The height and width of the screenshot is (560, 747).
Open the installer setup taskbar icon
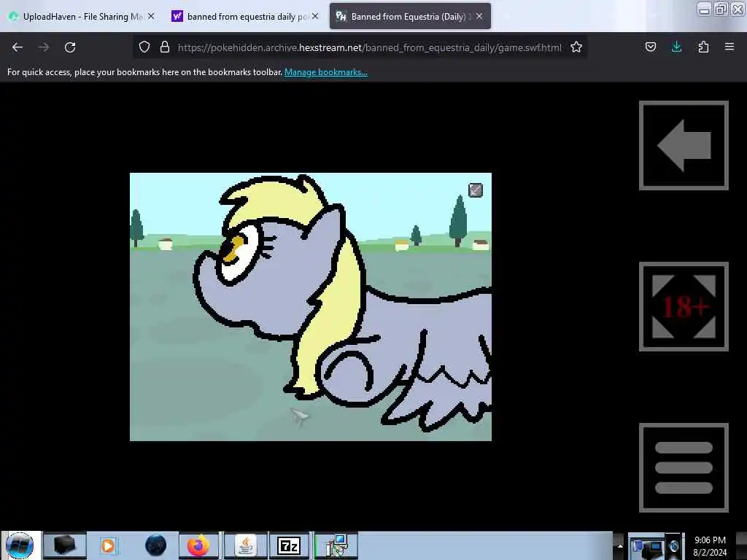tap(337, 545)
